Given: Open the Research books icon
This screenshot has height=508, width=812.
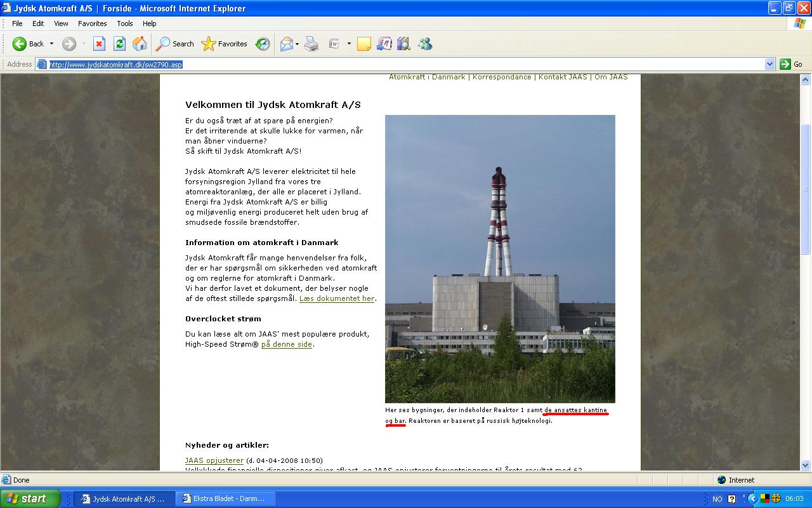Looking at the screenshot, I should pyautogui.click(x=404, y=44).
